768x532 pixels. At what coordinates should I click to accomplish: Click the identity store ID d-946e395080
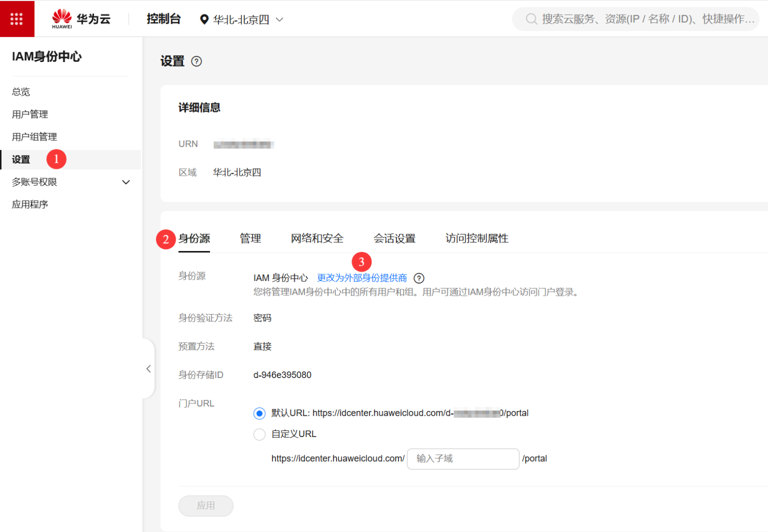click(x=283, y=375)
